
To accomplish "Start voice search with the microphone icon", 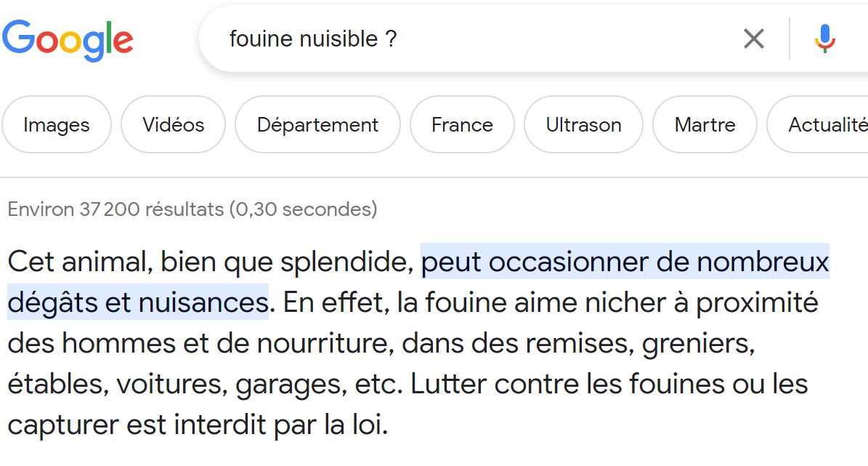I will pyautogui.click(x=824, y=39).
